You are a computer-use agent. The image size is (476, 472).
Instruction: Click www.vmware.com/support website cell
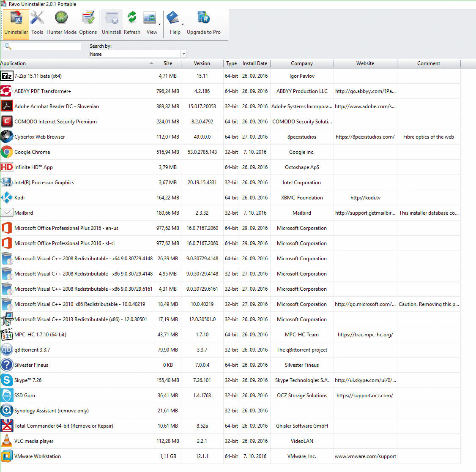pyautogui.click(x=365, y=456)
